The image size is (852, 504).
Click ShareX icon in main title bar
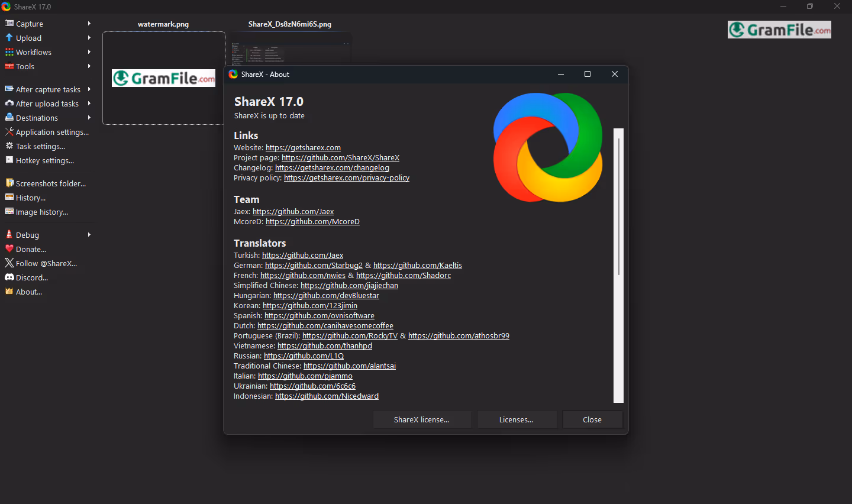pyautogui.click(x=6, y=7)
